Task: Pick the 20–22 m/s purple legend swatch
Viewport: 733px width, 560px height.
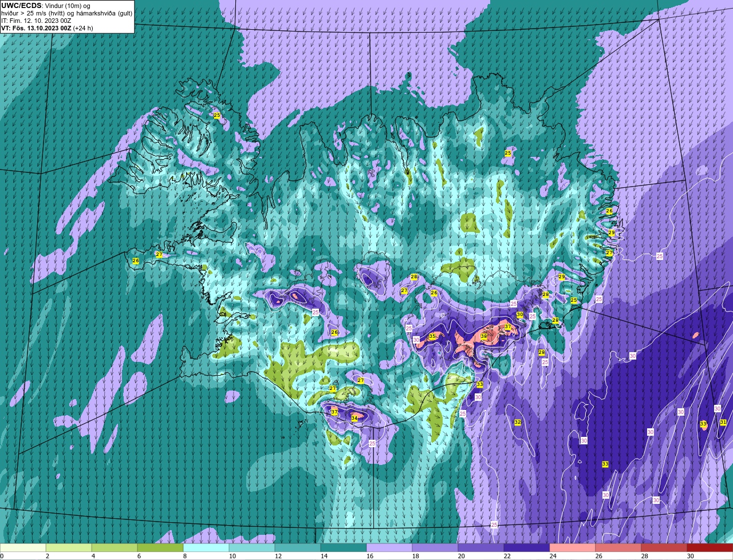Action: (x=481, y=548)
